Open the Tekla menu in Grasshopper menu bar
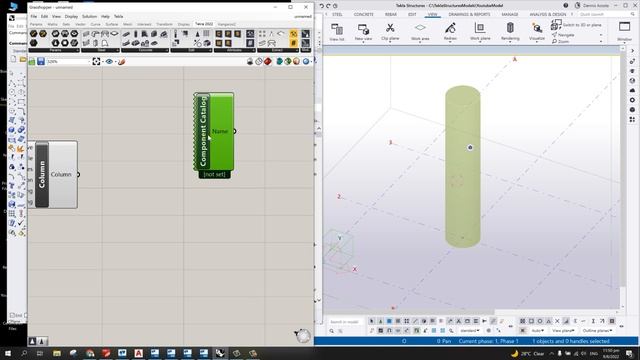 click(118, 16)
